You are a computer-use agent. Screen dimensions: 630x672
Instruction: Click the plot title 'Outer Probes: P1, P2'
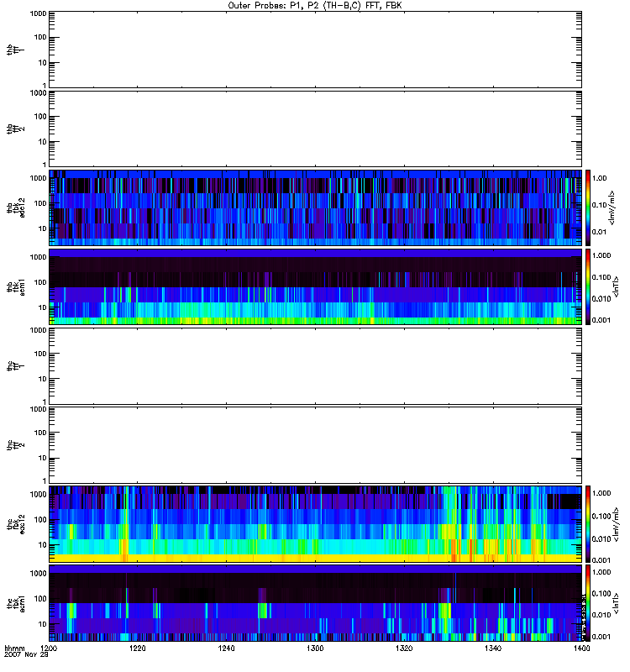tap(315, 5)
